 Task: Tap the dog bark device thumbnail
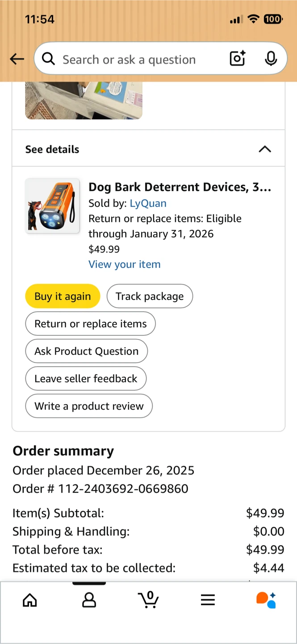point(53,206)
